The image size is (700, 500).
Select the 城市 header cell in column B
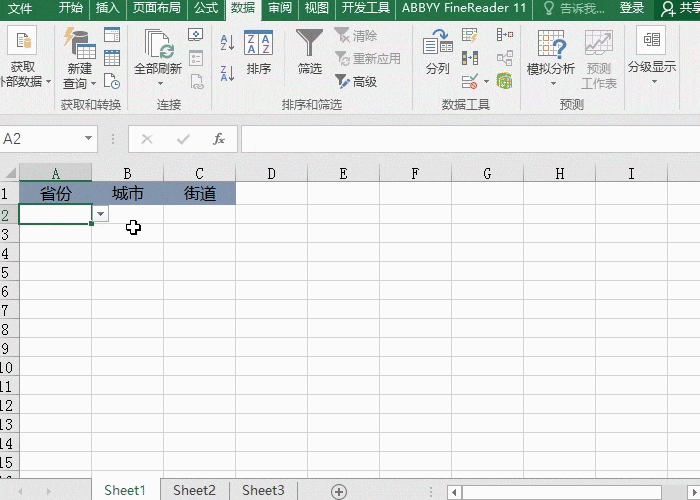[x=127, y=194]
